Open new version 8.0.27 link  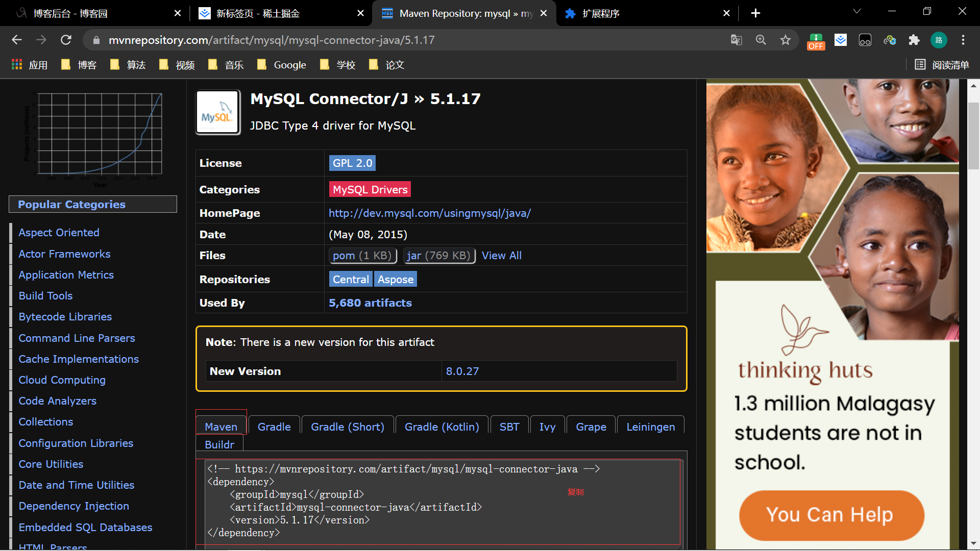[462, 371]
